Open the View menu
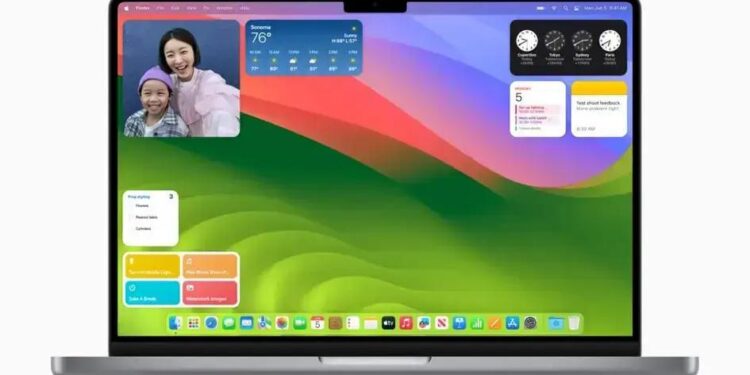Screen dimensions: 750x375 (x=191, y=8)
